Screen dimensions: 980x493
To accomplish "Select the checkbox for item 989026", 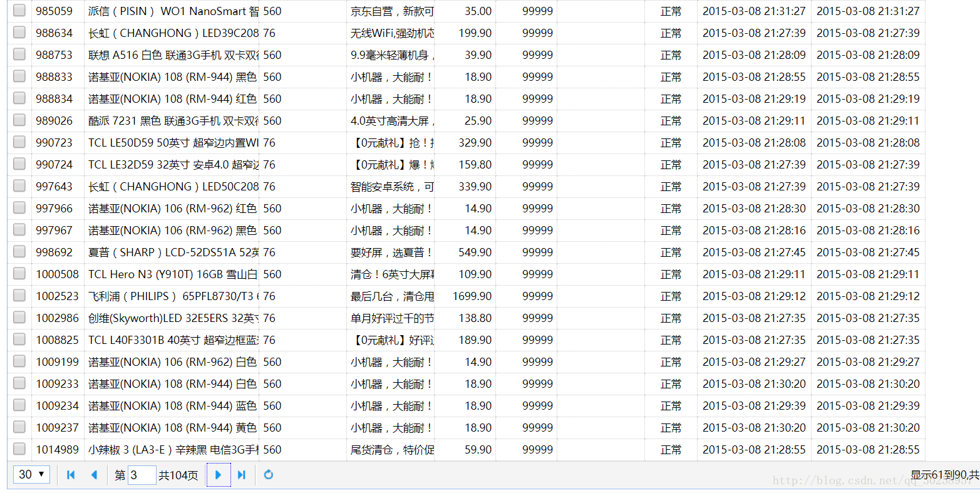I will click(19, 120).
